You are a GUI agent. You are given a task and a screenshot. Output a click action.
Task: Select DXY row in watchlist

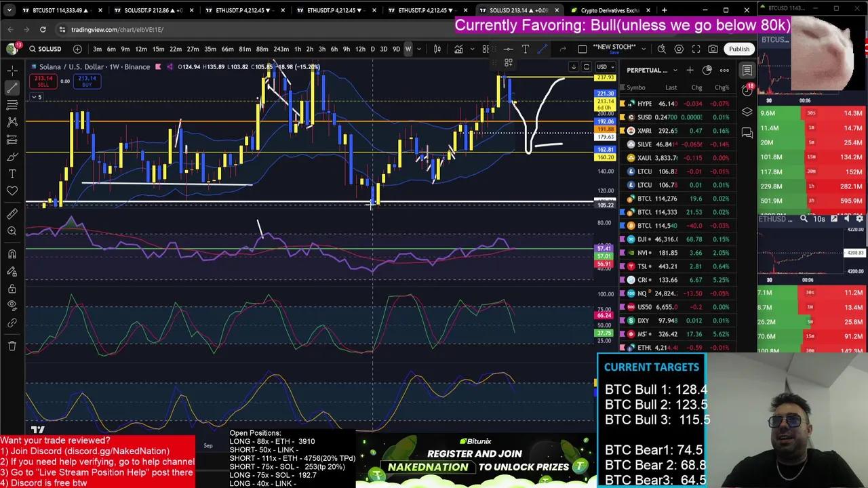click(677, 321)
